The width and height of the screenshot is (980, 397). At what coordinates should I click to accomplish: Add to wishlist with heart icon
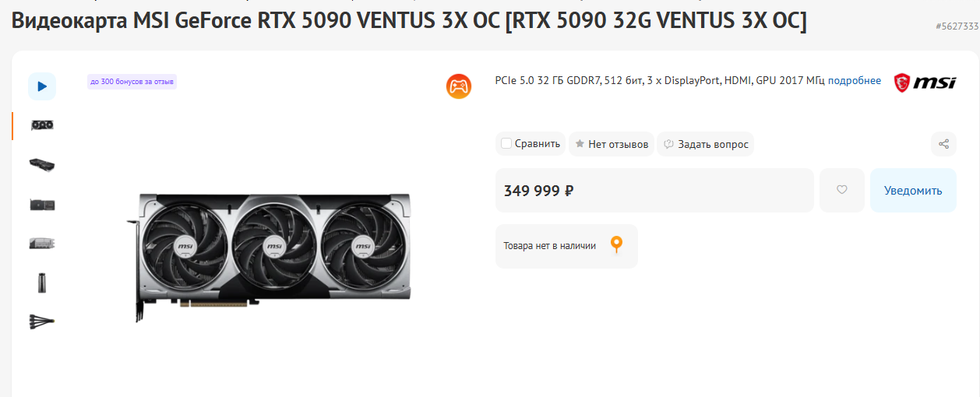[842, 190]
